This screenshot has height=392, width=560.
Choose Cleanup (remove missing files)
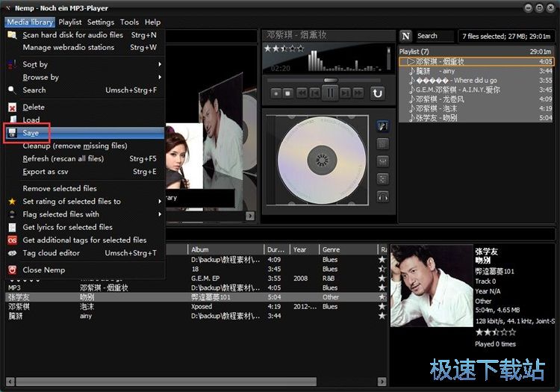click(x=84, y=146)
